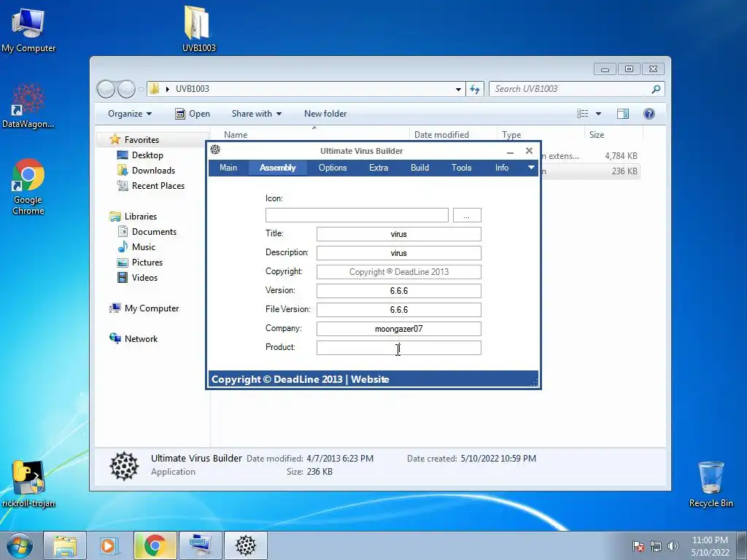Click the Action Center flag tray icon
747x560 pixels.
pos(638,546)
